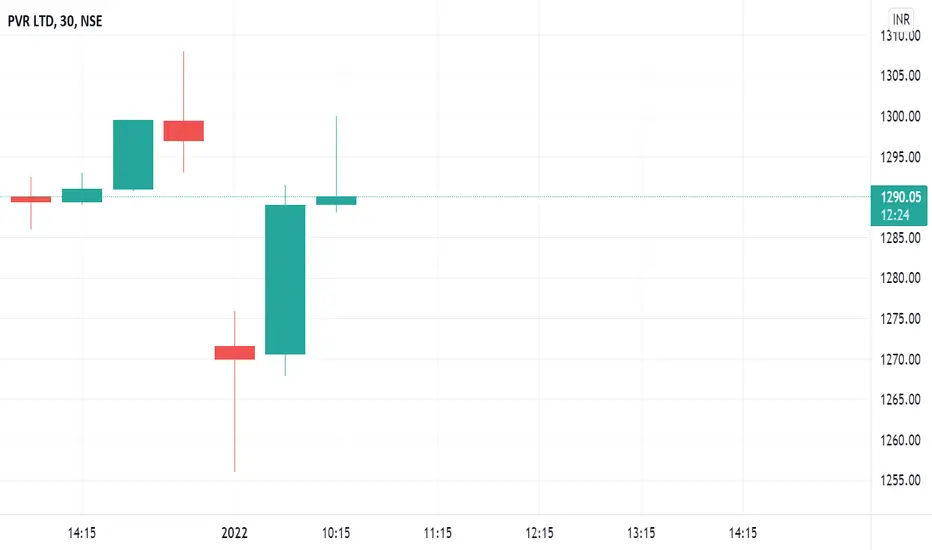Click the 10:15 time axis label
This screenshot has width=932, height=550.
tap(336, 533)
